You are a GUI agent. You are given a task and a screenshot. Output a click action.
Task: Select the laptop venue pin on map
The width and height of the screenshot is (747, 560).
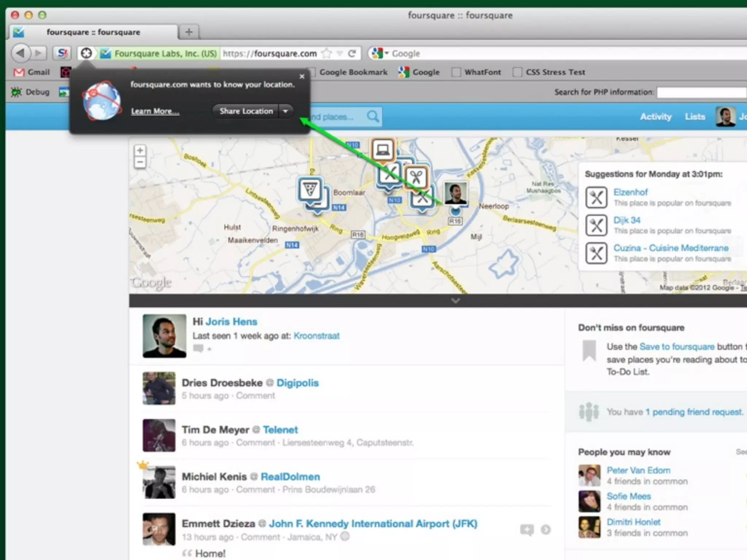(x=383, y=149)
